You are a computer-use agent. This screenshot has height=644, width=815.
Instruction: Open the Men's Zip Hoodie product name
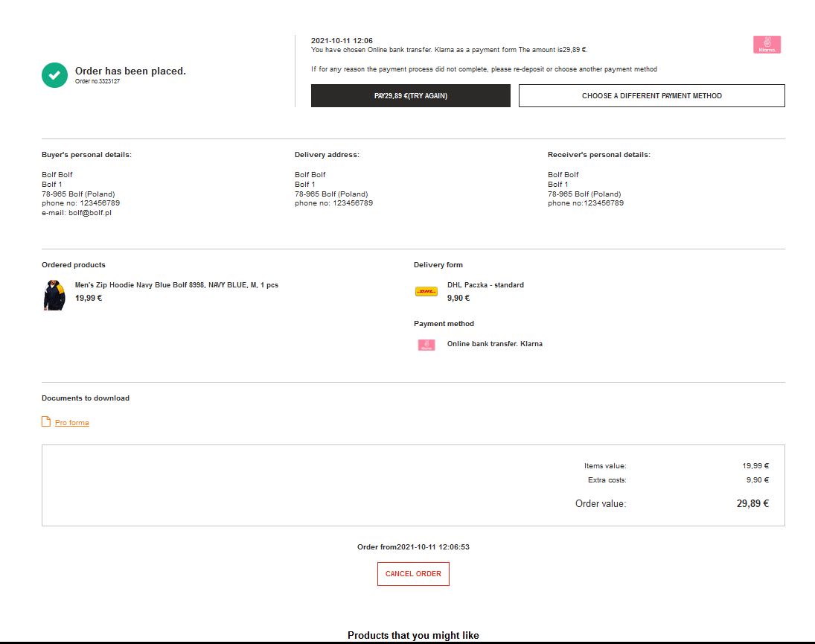click(x=176, y=285)
